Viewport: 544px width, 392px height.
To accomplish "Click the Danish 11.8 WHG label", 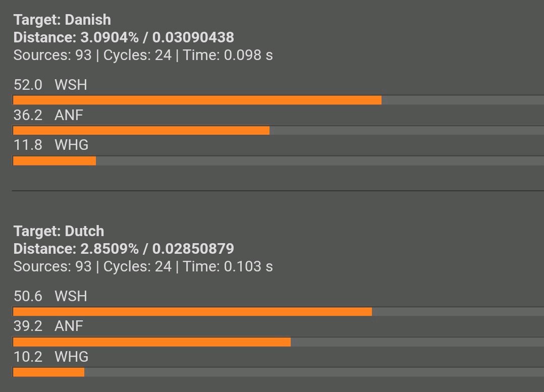I will 51,145.
